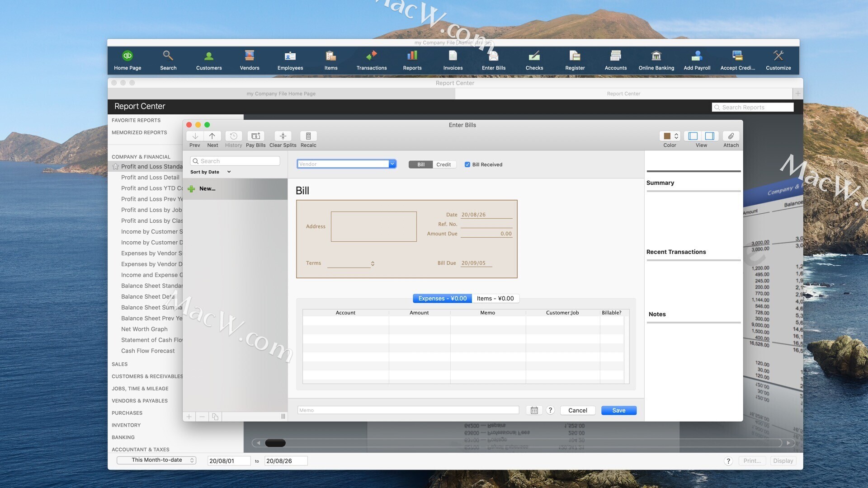
Task: Switch to Report Center tab
Action: tap(623, 94)
